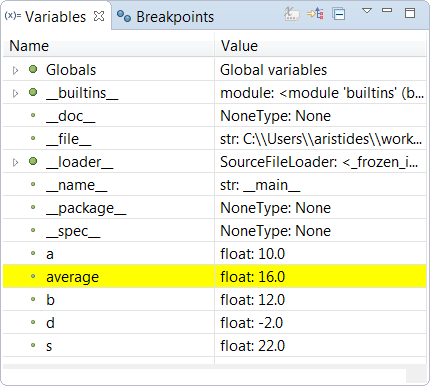The image size is (430, 386).
Task: Select variable s in the list
Action: (x=215, y=346)
